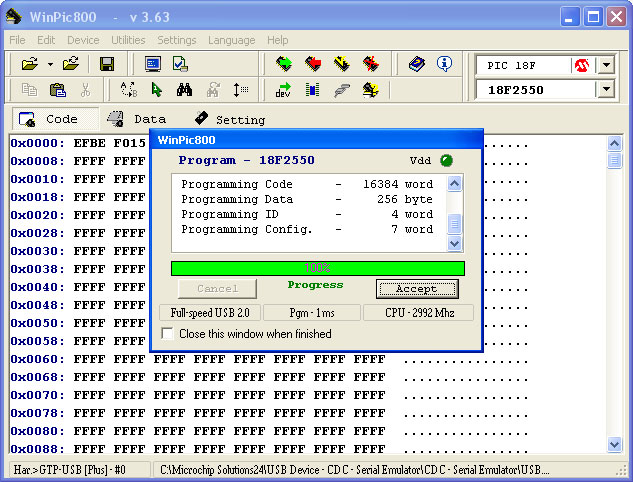Click the Save floppy disk icon
Viewport: 633px width, 482px height.
point(107,64)
